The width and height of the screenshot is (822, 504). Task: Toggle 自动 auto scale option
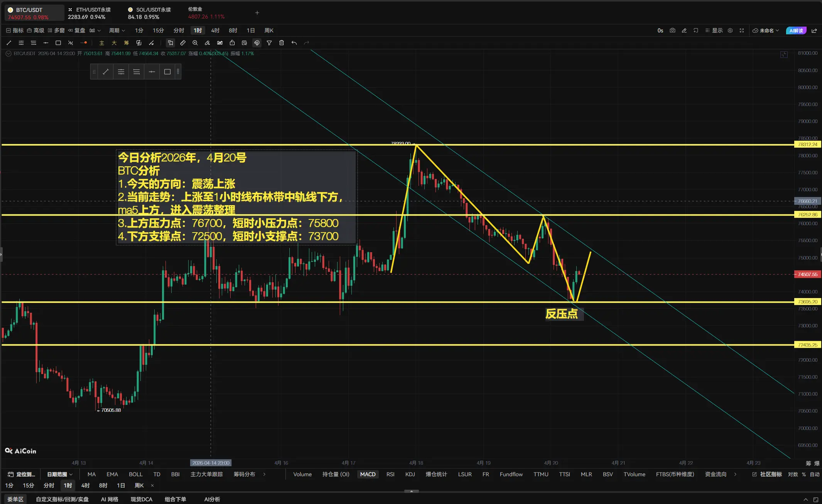point(815,474)
